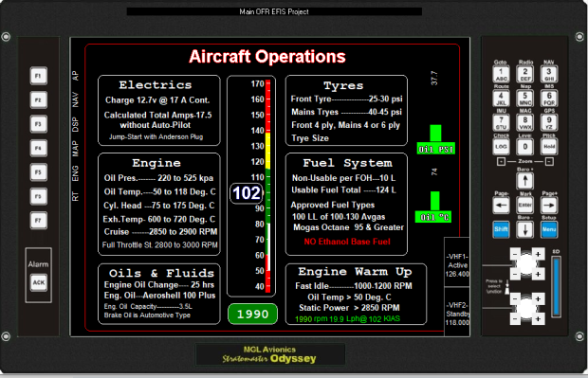Select the ENG softkey label
This screenshot has height=378, width=588.
75,173
